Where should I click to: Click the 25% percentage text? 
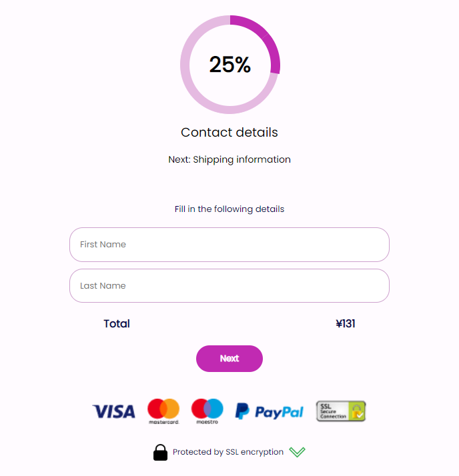coord(230,65)
